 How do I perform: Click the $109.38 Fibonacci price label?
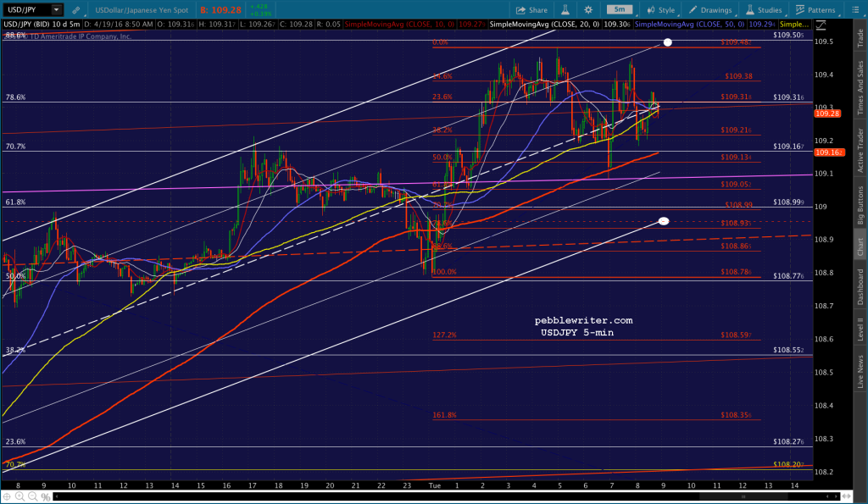tap(738, 76)
